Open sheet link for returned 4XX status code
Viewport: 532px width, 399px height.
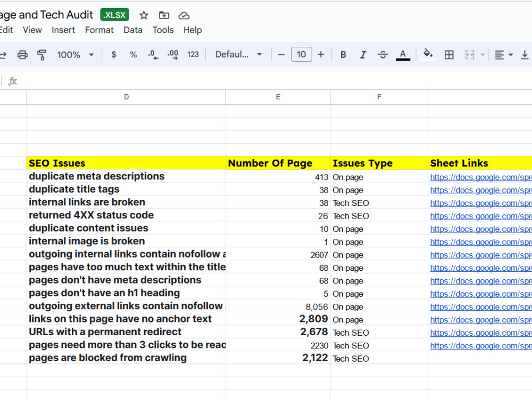(x=481, y=216)
